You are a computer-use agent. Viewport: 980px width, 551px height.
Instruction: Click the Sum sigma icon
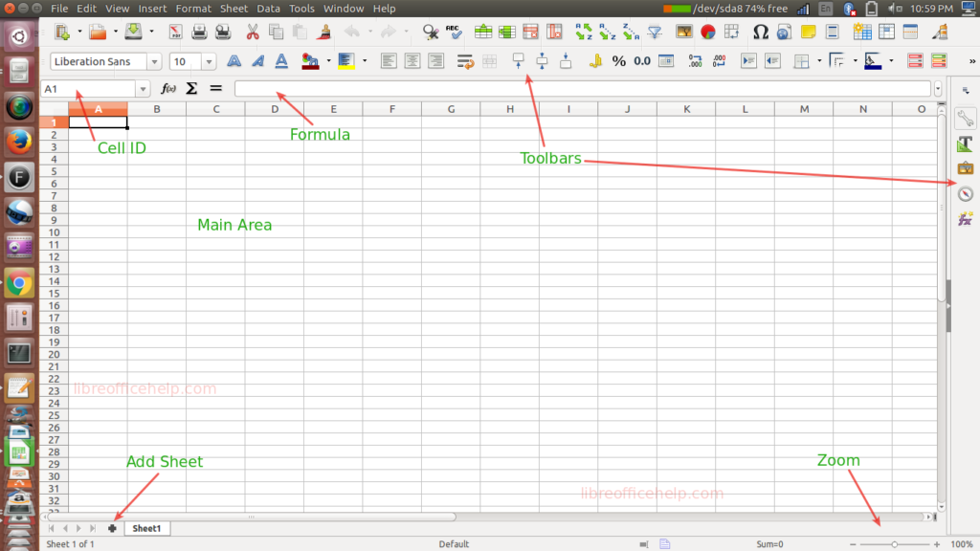(x=191, y=89)
